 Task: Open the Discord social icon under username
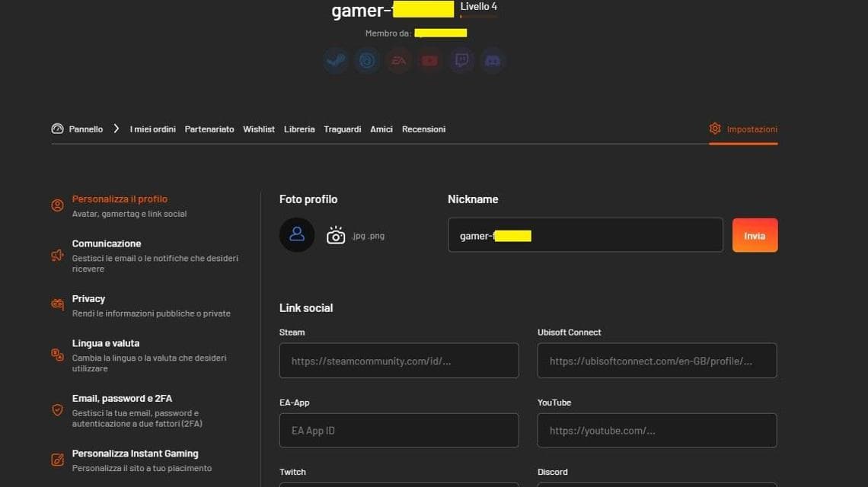[x=493, y=60]
